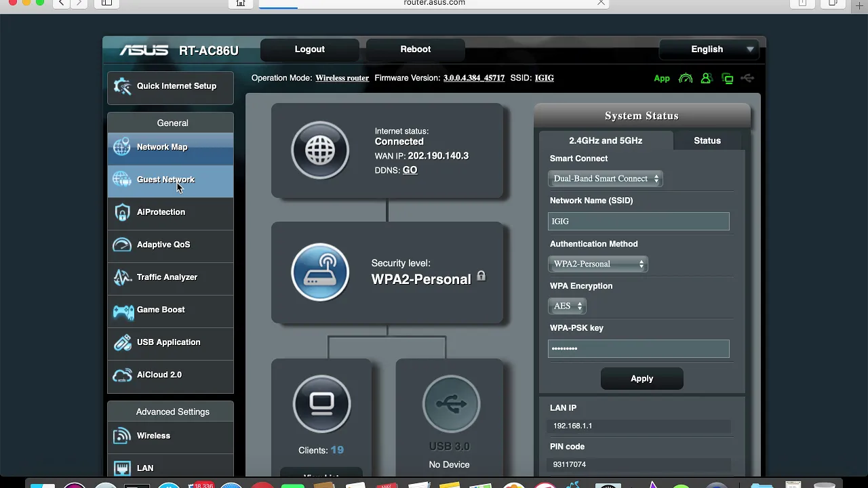Click the lock icon beside WPA2-Personal
Screen dimensions: 868x488
point(481,277)
